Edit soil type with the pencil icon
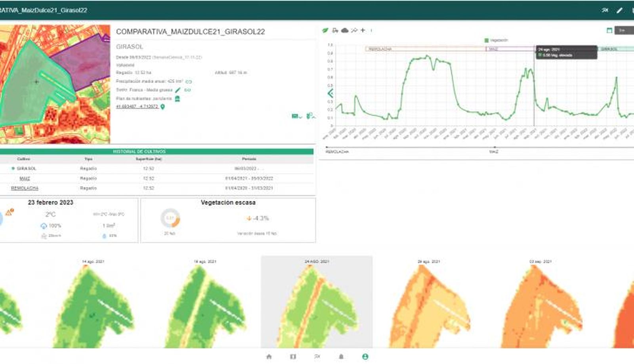Viewport: 634px width, 364px height. click(x=178, y=90)
